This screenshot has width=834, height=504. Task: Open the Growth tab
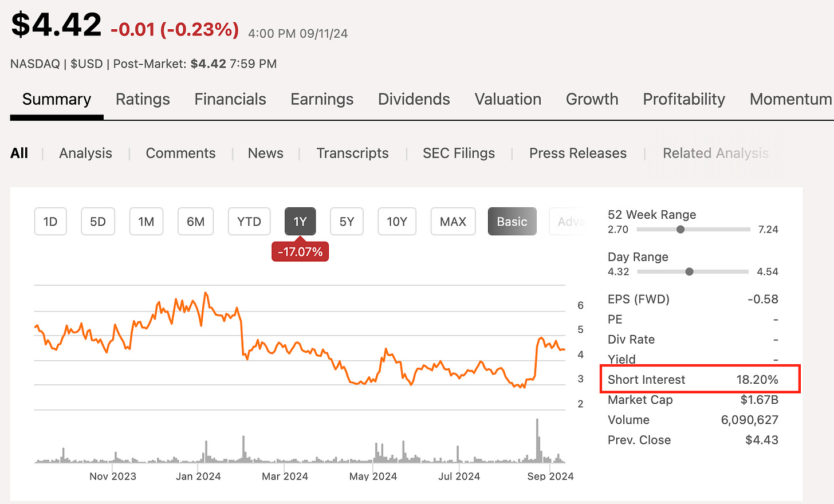(x=592, y=100)
